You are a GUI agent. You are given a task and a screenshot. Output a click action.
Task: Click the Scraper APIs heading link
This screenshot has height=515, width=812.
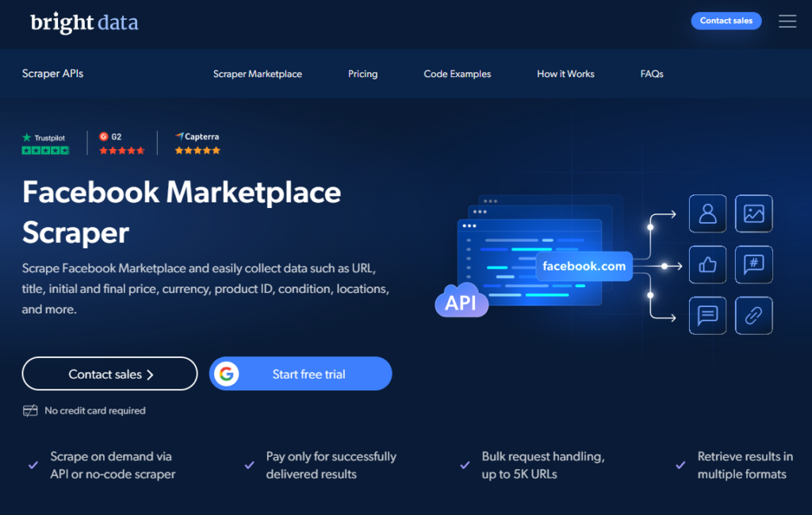(52, 74)
